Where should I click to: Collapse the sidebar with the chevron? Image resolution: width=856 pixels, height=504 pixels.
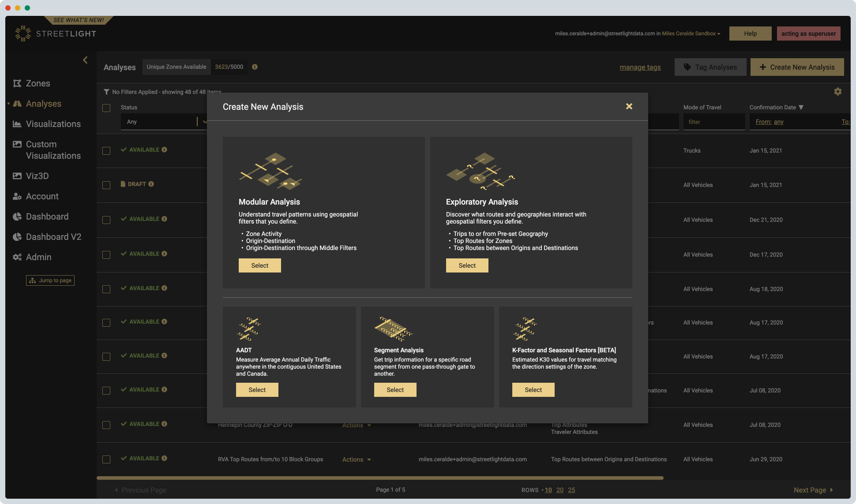click(85, 60)
